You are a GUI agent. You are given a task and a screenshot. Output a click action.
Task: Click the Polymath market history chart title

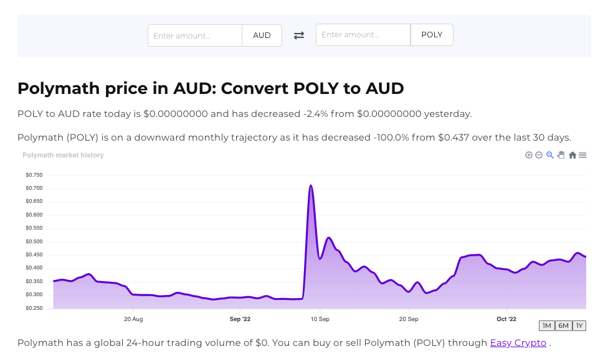point(63,155)
